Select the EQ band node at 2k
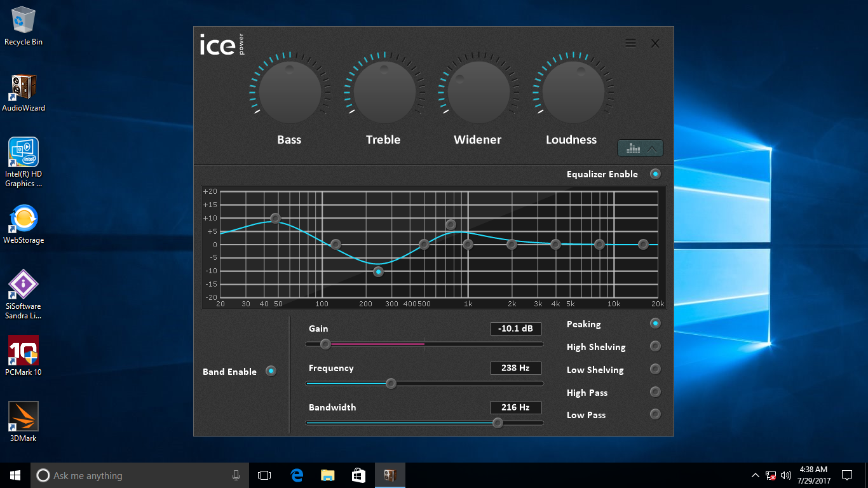 [512, 244]
